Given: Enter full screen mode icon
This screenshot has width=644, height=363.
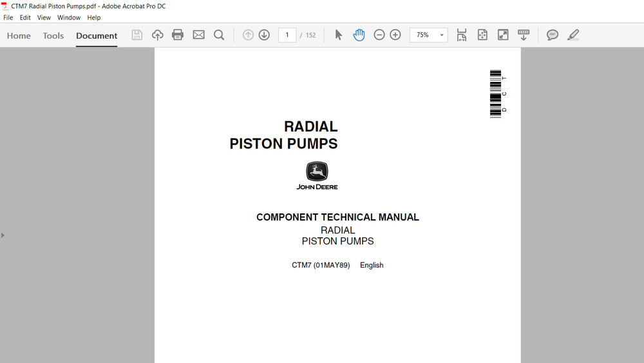Looking at the screenshot, I should (x=503, y=35).
